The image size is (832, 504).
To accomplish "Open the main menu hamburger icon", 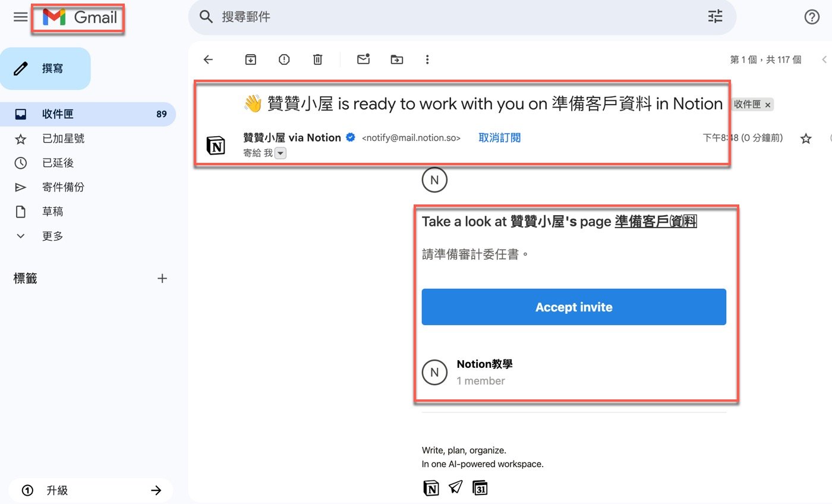I will 21,17.
